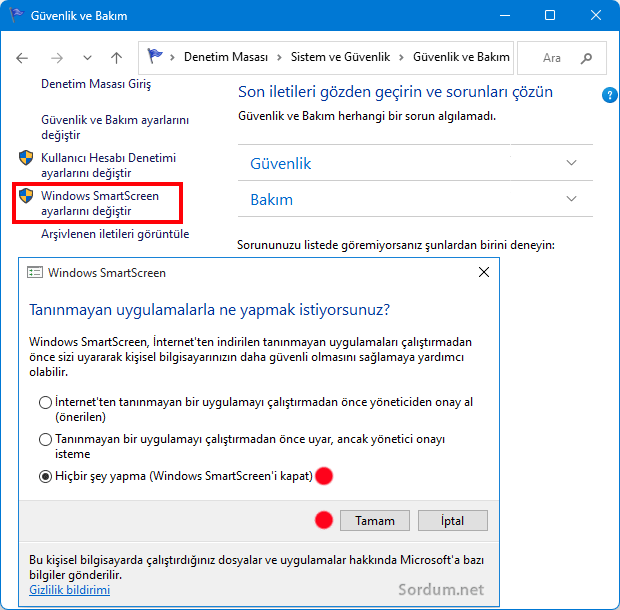The height and width of the screenshot is (610, 620).
Task: Maximize the Güvenlik ve Bakım window
Action: pos(550,15)
